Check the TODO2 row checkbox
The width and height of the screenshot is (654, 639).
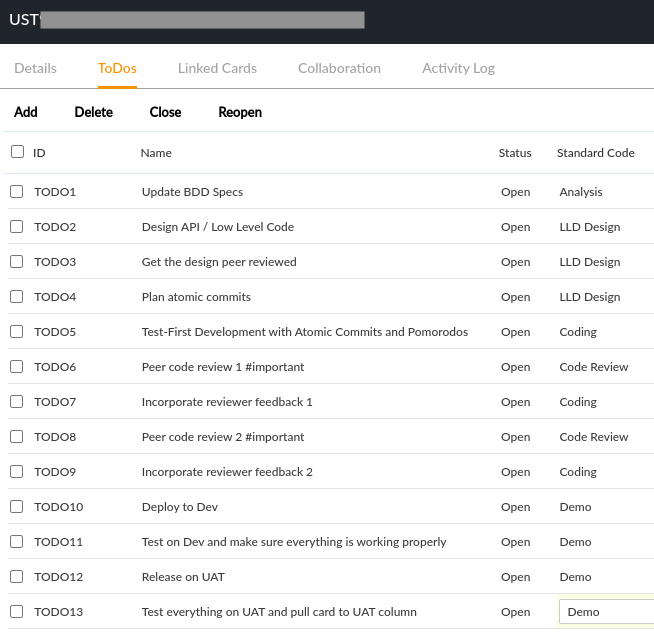click(17, 226)
